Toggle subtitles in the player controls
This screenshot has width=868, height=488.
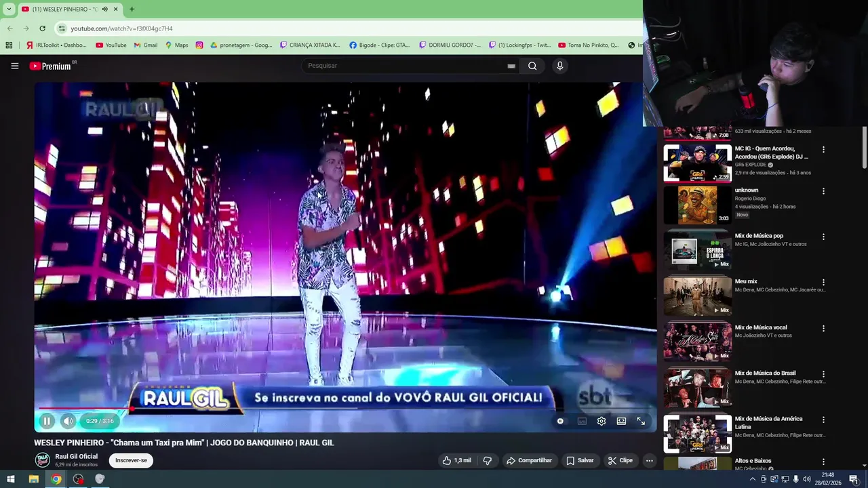coord(582,421)
